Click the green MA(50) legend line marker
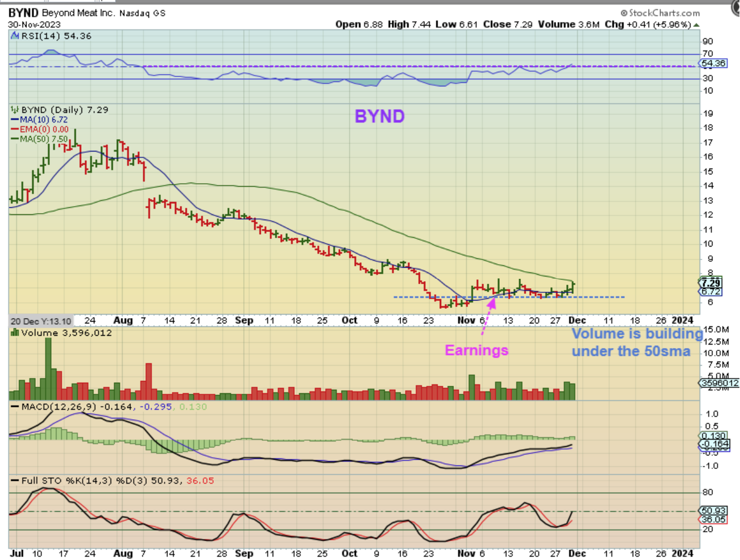Viewport: 740px width, 560px height. click(x=15, y=139)
